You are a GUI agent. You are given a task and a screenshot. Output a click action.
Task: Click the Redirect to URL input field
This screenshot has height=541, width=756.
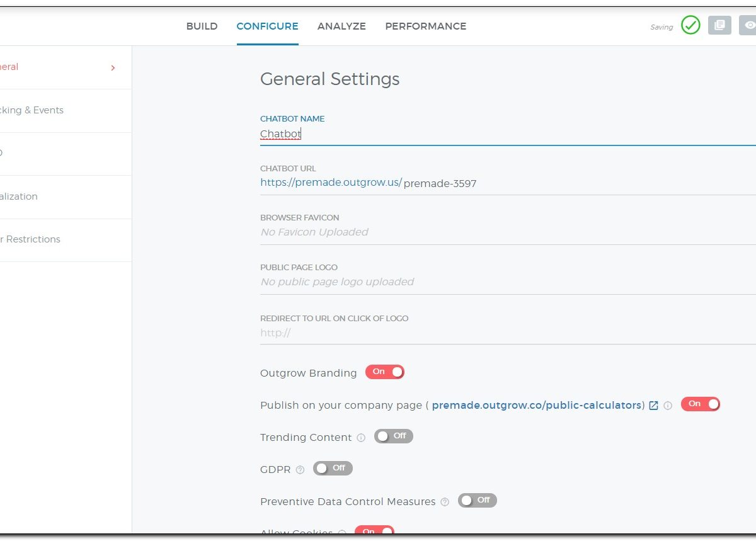pos(504,333)
